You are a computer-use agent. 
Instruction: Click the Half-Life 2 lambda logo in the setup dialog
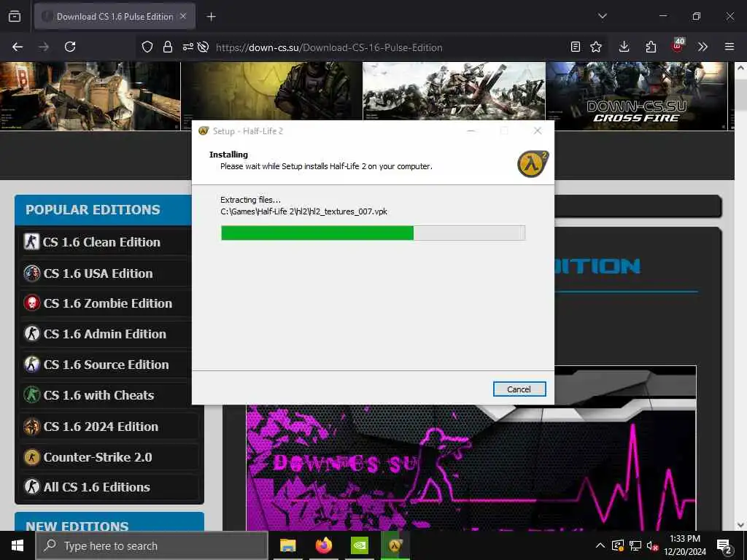pos(533,164)
